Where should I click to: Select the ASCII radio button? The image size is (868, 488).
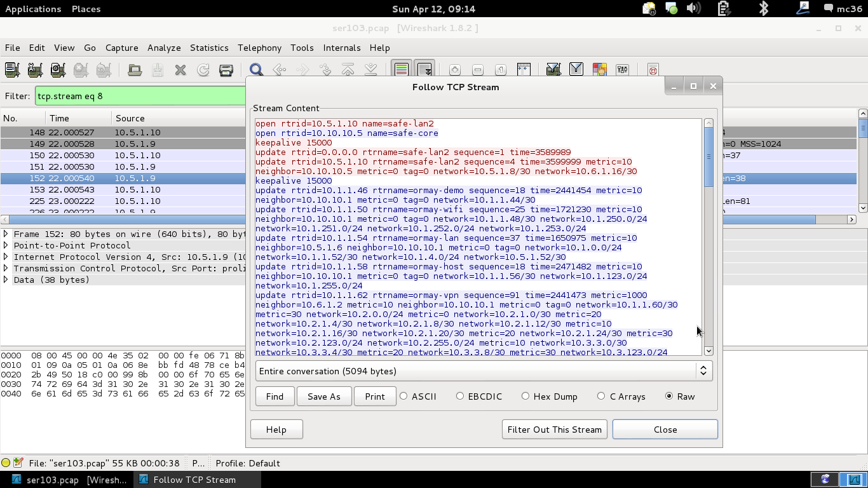point(403,396)
